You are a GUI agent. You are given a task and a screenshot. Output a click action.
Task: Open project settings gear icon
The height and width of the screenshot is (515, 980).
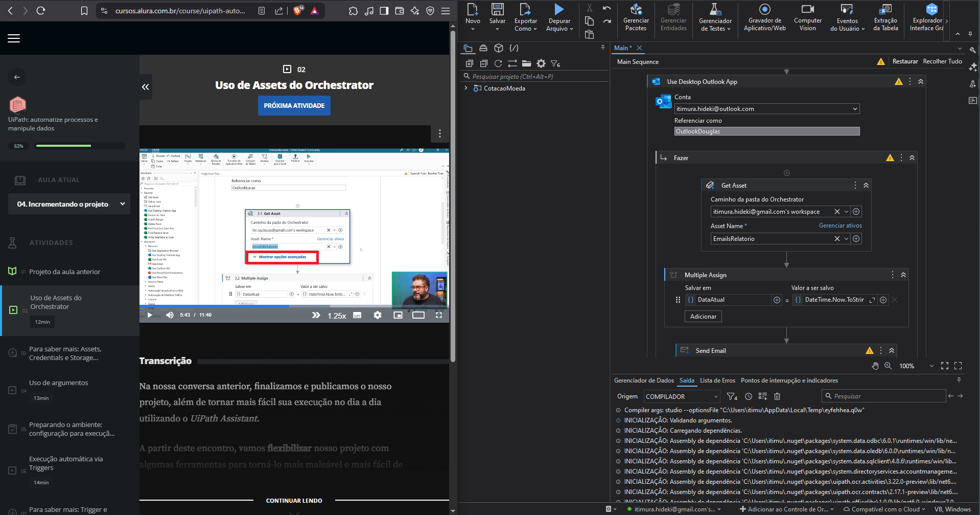(x=541, y=63)
